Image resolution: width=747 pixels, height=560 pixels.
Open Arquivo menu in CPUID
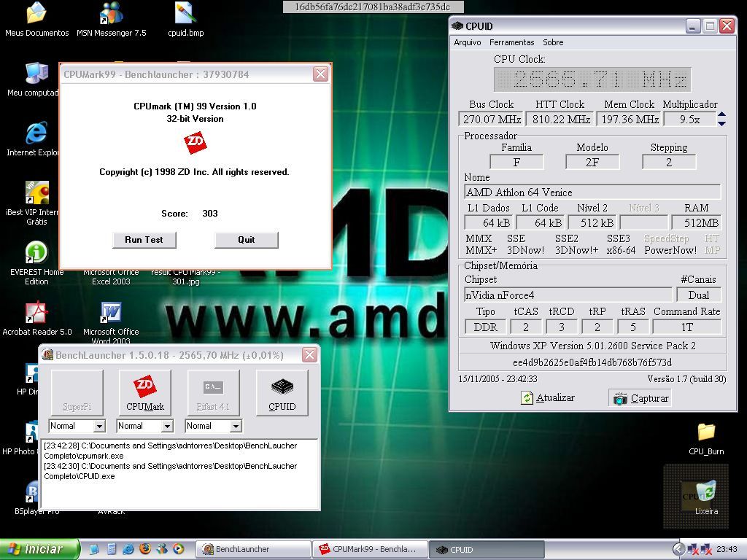(468, 42)
